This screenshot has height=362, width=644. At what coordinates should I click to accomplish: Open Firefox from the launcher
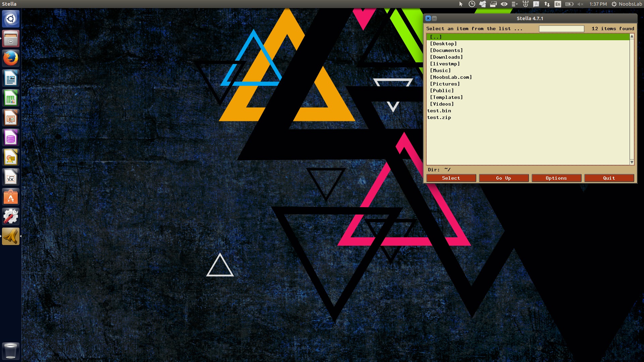11,58
